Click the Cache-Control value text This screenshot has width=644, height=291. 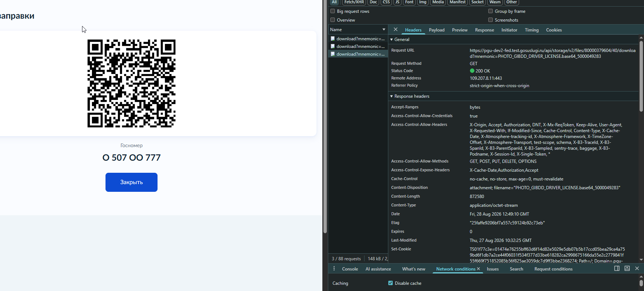517,179
